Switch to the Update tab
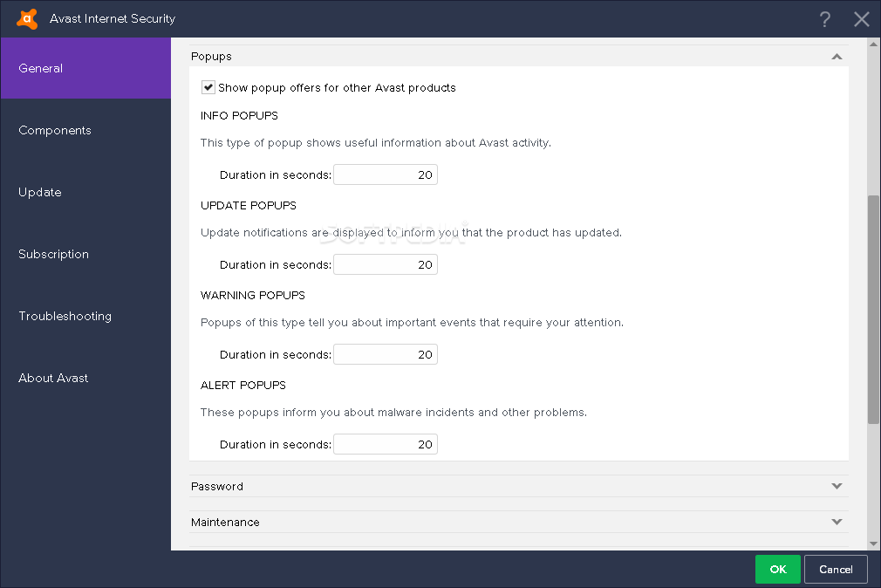The height and width of the screenshot is (588, 881). click(85, 192)
